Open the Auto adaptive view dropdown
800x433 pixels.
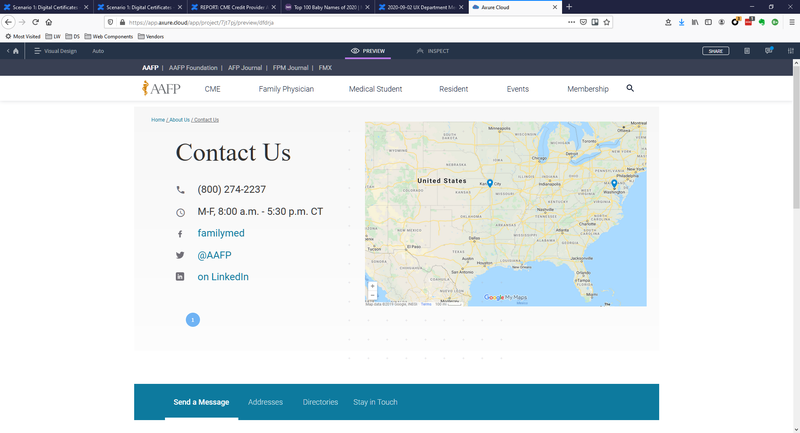[98, 51]
